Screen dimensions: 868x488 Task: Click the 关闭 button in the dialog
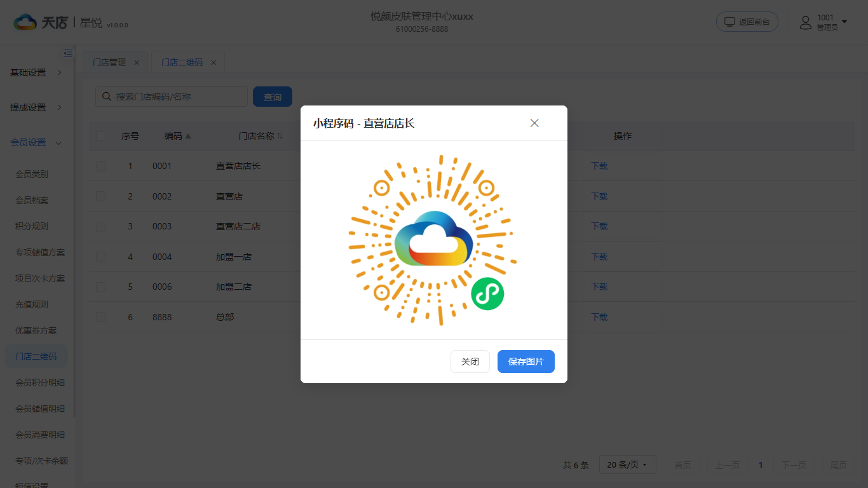point(470,362)
